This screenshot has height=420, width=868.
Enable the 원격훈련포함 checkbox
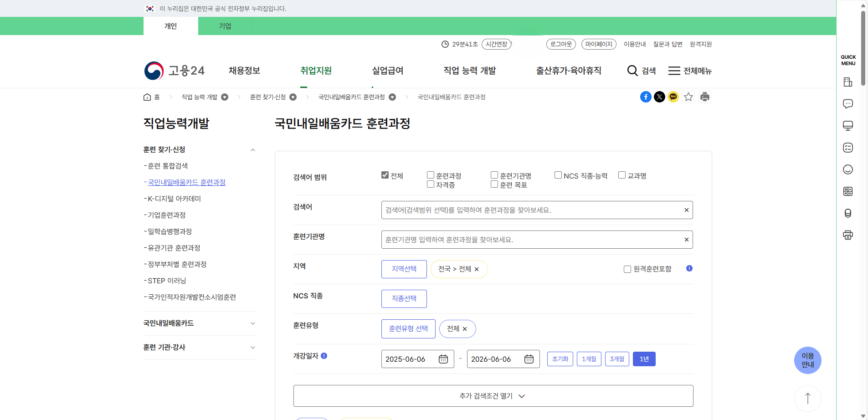[x=627, y=269]
